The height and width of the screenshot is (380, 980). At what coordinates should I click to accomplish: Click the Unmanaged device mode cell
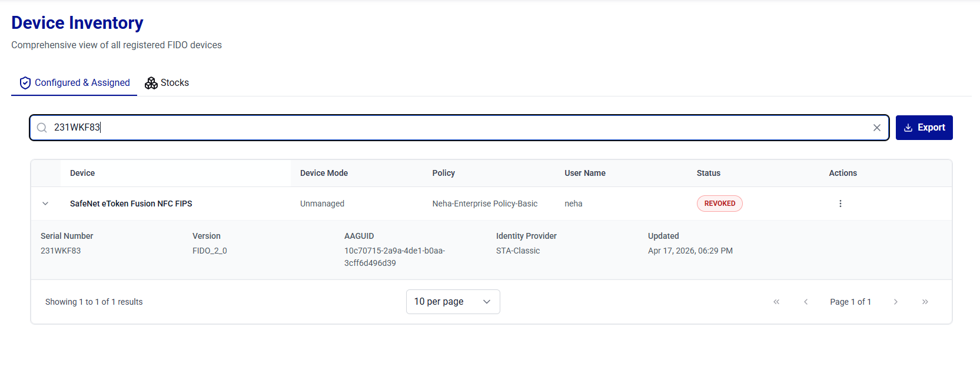tap(322, 204)
